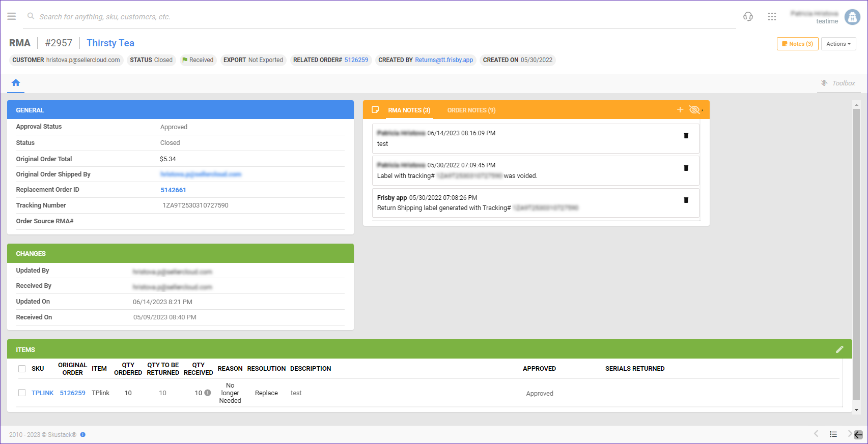Click the Notes (3) button
The image size is (868, 444).
pos(797,44)
